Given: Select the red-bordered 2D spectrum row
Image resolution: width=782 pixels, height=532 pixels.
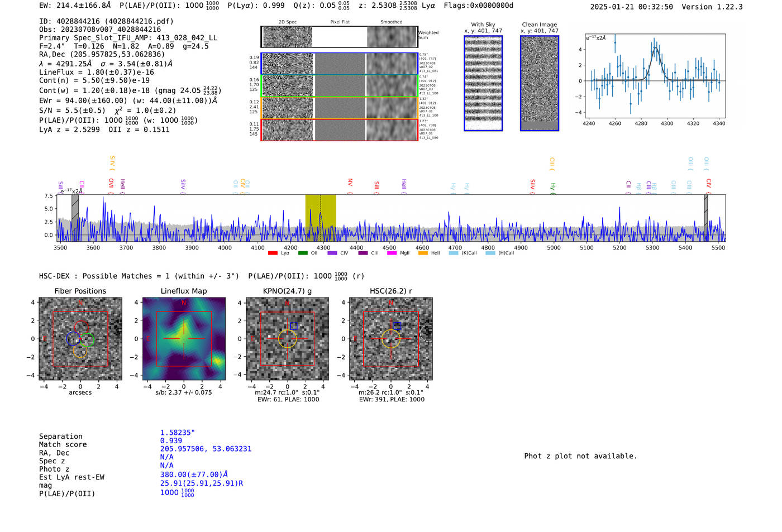Looking at the screenshot, I should (340, 130).
